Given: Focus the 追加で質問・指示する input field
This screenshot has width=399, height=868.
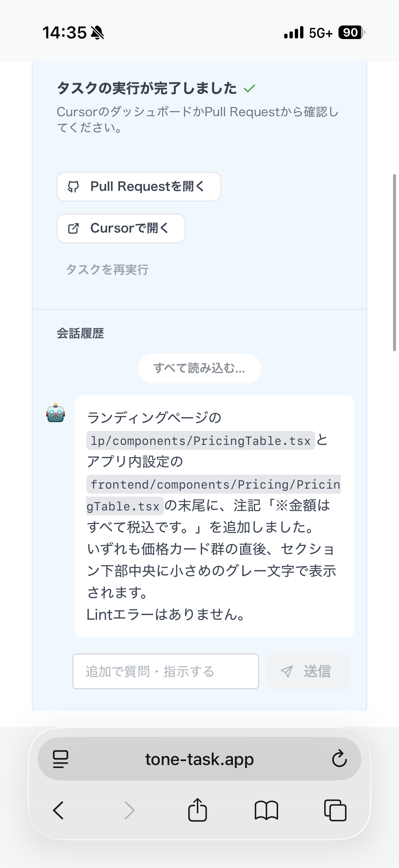Looking at the screenshot, I should (166, 672).
